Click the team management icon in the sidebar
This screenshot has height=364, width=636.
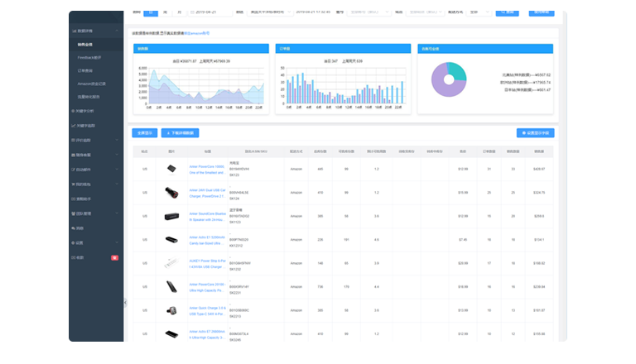point(73,213)
